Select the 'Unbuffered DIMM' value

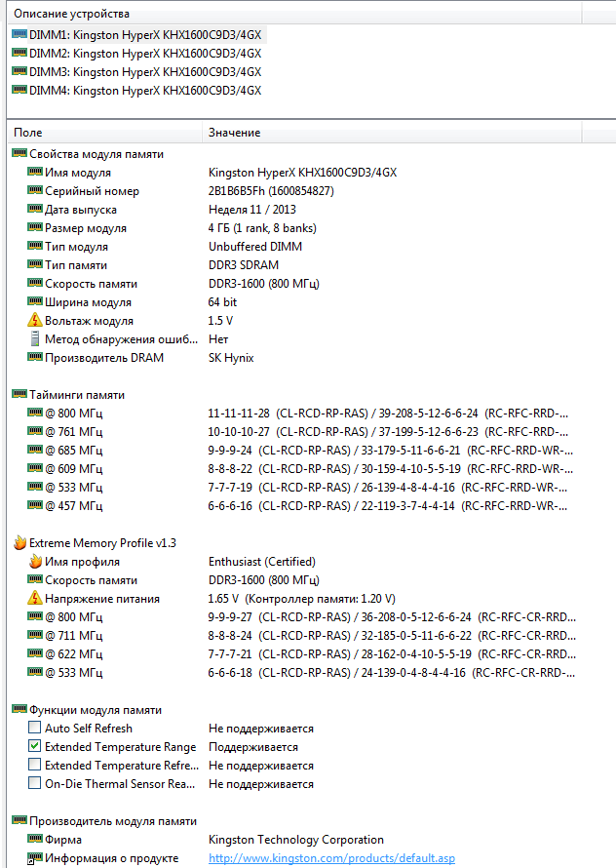pos(255,247)
